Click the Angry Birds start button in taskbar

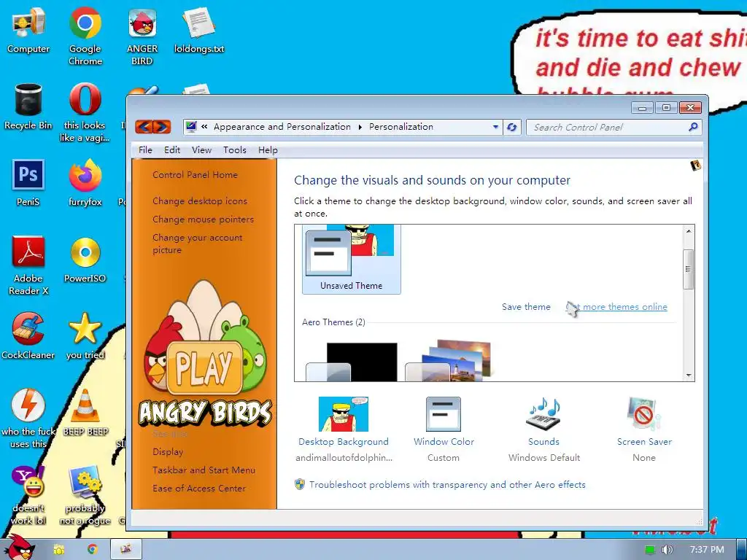pos(20,548)
